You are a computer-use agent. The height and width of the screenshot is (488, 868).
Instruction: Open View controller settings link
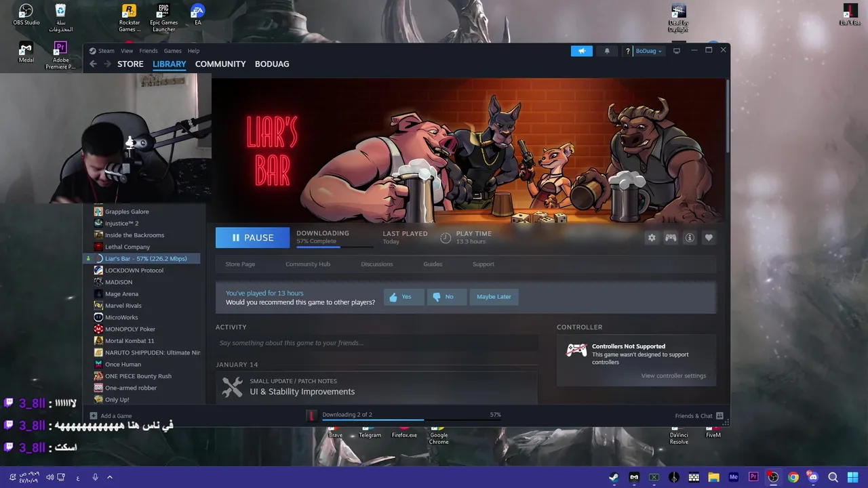[673, 375]
